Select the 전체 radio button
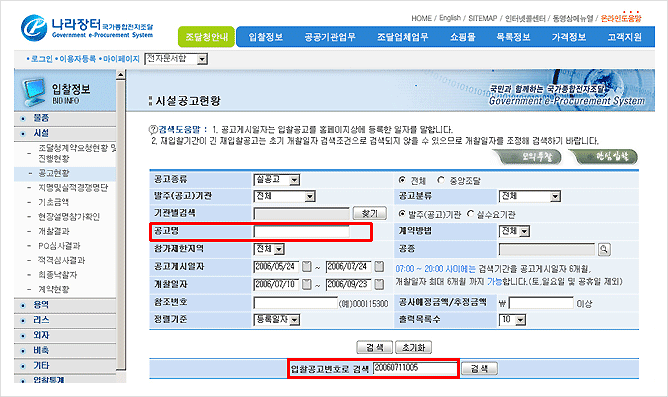 402,180
